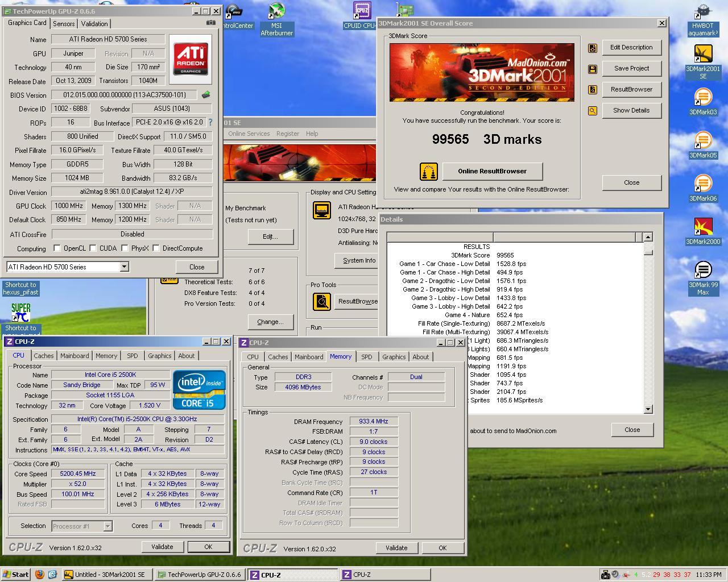Switch to the Sensors tab in GPU-Z
The height and width of the screenshot is (582, 728).
coord(64,23)
